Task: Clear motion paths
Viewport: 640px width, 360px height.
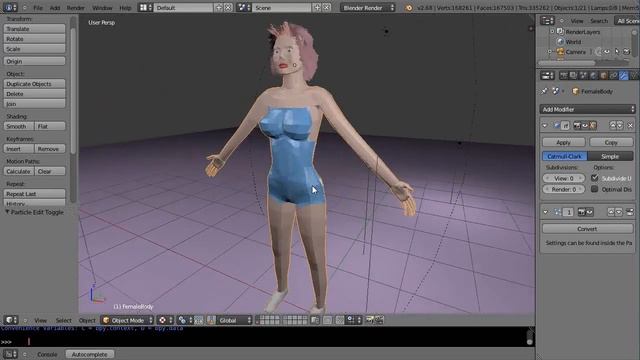Action: (x=50, y=171)
